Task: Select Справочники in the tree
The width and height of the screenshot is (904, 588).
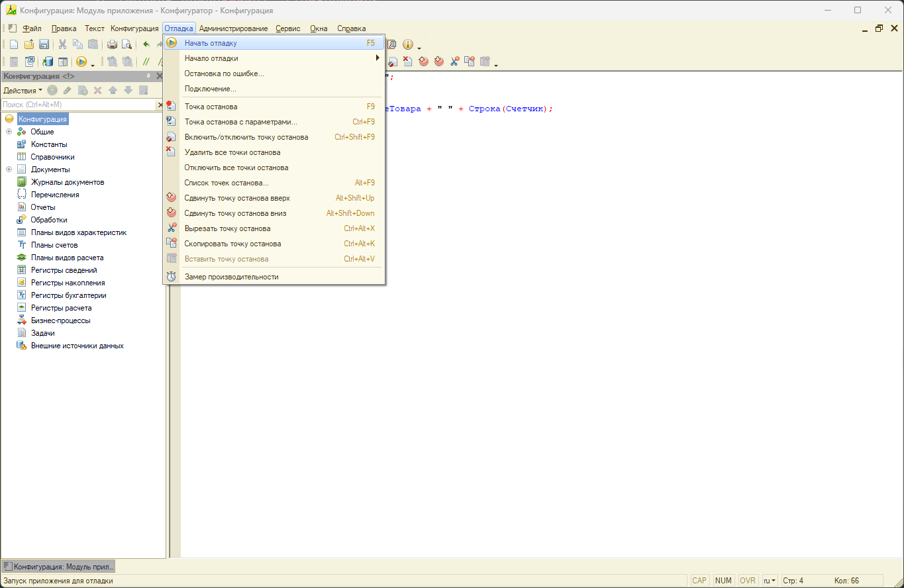Action: click(x=52, y=157)
